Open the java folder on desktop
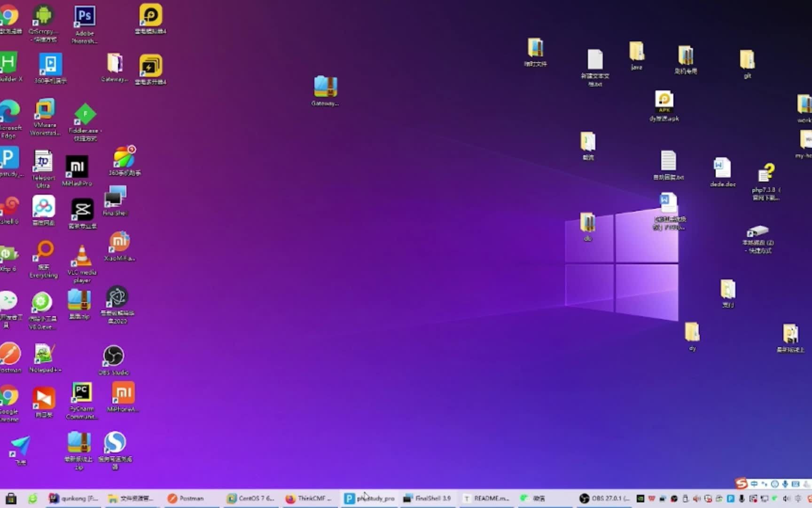 point(636,56)
